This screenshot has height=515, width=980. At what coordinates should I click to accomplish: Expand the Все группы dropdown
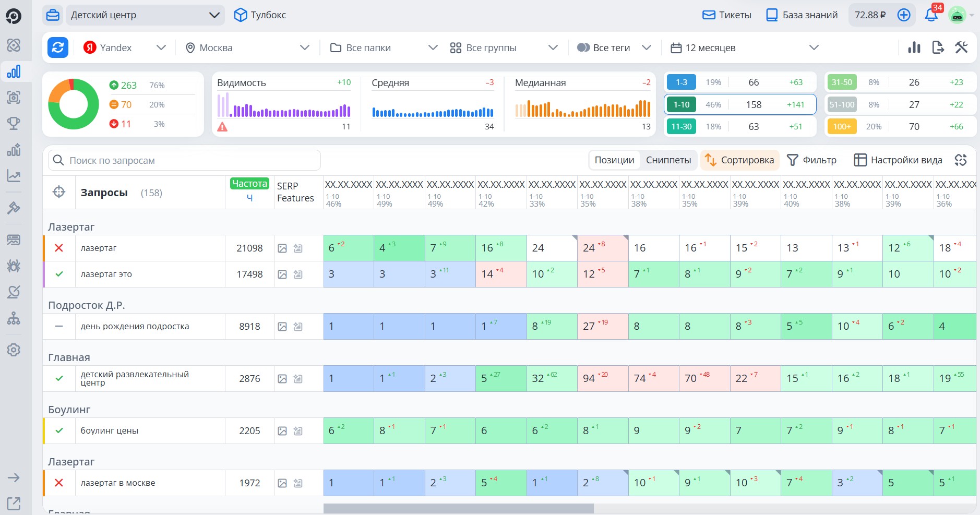[504, 47]
